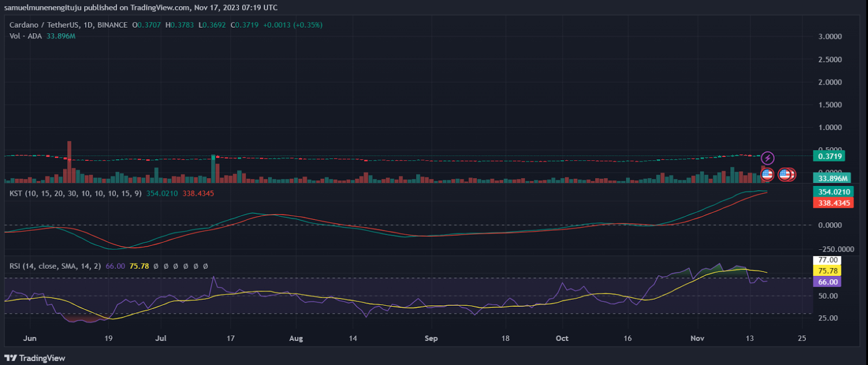Viewport: 868px width, 365px height.
Task: Click the green 33.896M volume axis label
Action: [832, 178]
